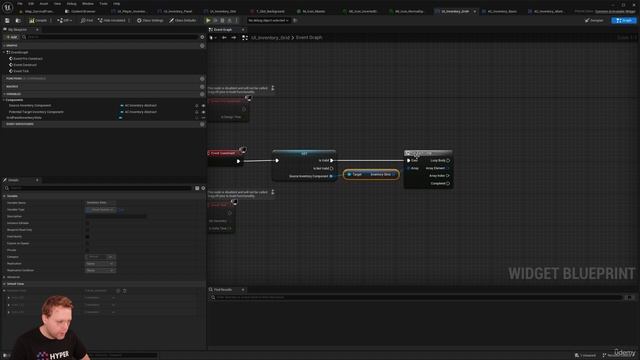The image size is (640, 360).
Task: Add a new variable with plus icon
Action: [202, 94]
